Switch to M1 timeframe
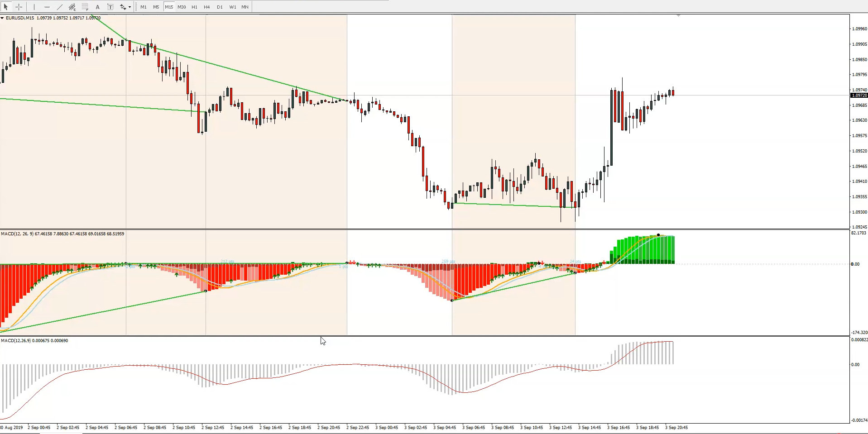This screenshot has height=434, width=868. (144, 7)
